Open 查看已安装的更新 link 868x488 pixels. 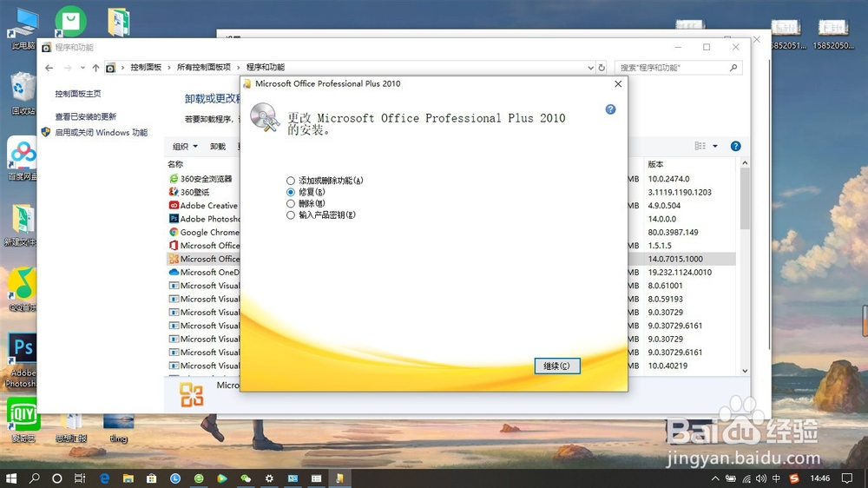pos(86,116)
